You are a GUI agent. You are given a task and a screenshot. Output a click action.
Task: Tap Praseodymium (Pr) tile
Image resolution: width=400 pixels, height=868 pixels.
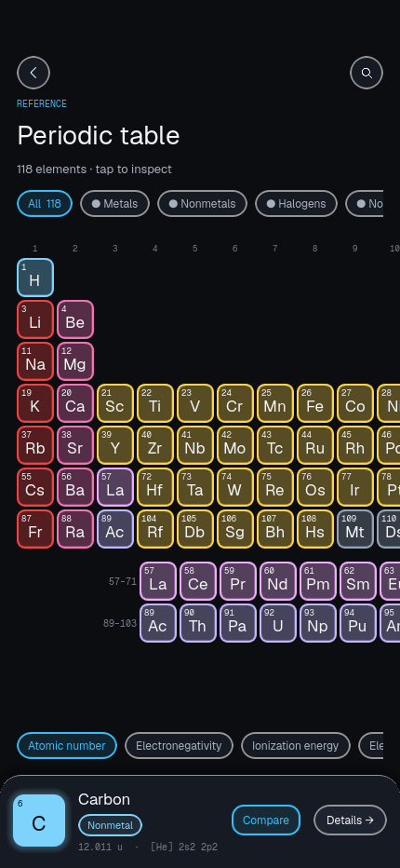pos(238,581)
